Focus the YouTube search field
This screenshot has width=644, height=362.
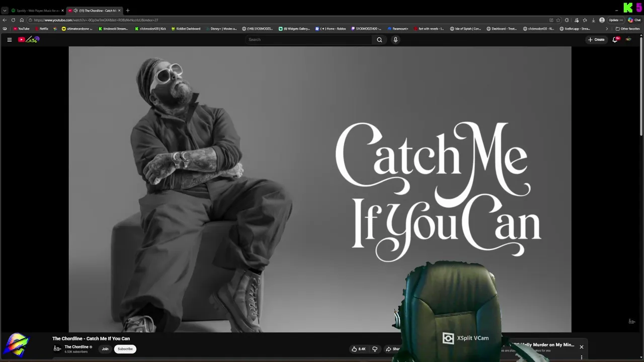click(309, 40)
